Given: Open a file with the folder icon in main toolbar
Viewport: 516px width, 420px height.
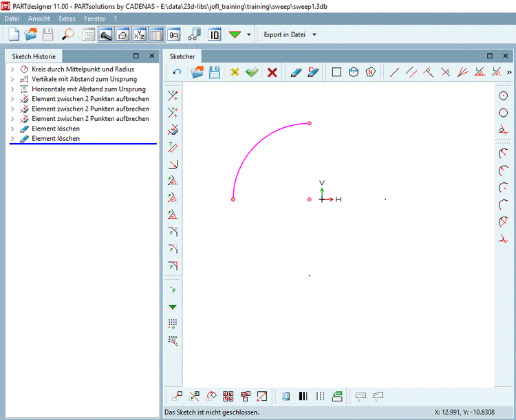Looking at the screenshot, I should click(x=30, y=34).
